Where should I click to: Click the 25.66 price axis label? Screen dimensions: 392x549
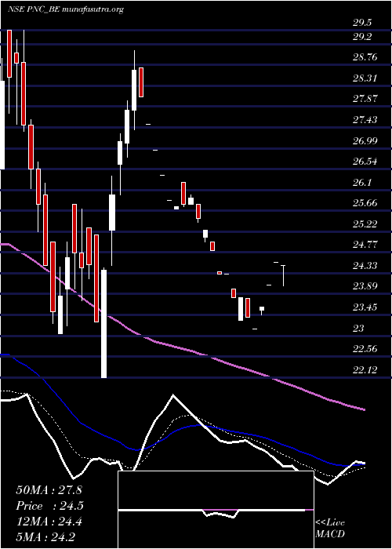365,202
